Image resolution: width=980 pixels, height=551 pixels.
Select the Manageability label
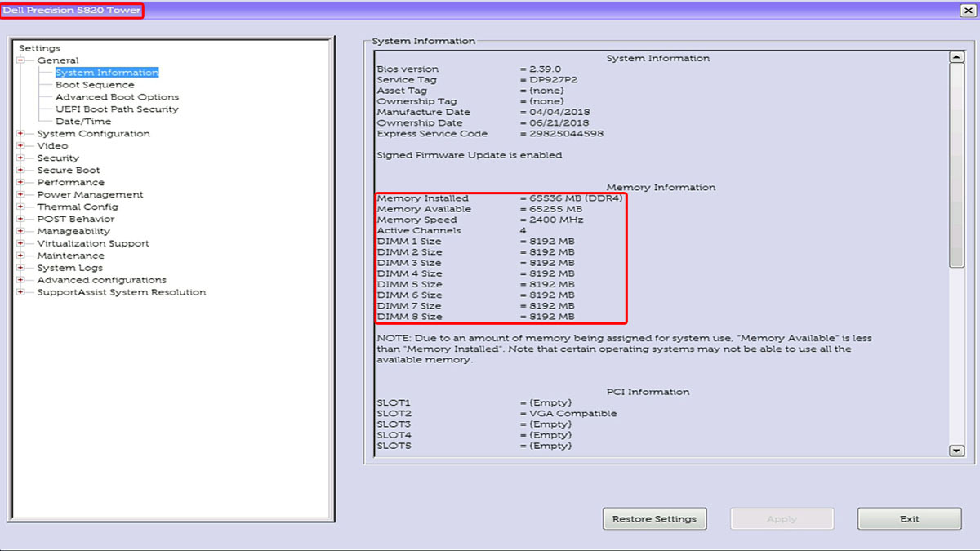[x=74, y=231]
